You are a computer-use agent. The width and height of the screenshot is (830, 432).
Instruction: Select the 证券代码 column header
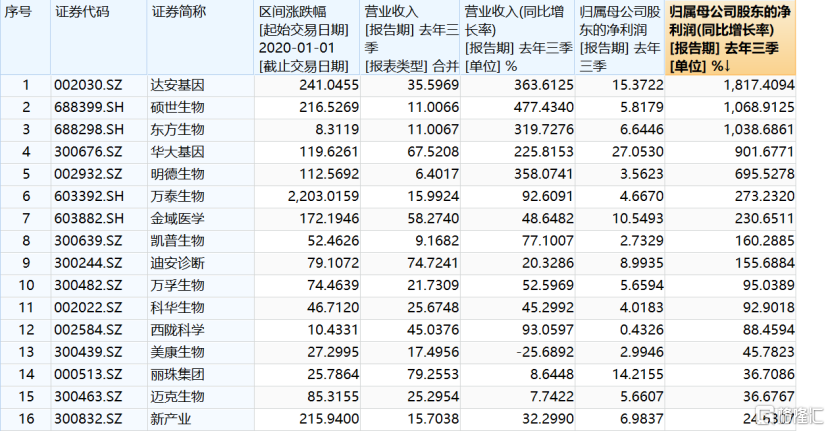(x=99, y=38)
